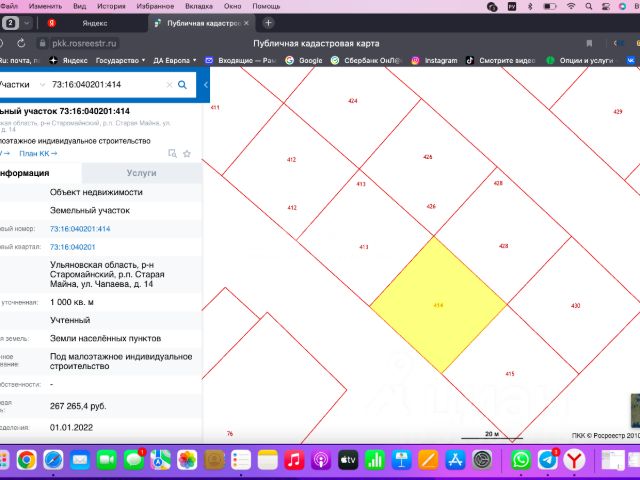
Task: Click the search field containing 73:16:040201:414
Action: pyautogui.click(x=108, y=84)
